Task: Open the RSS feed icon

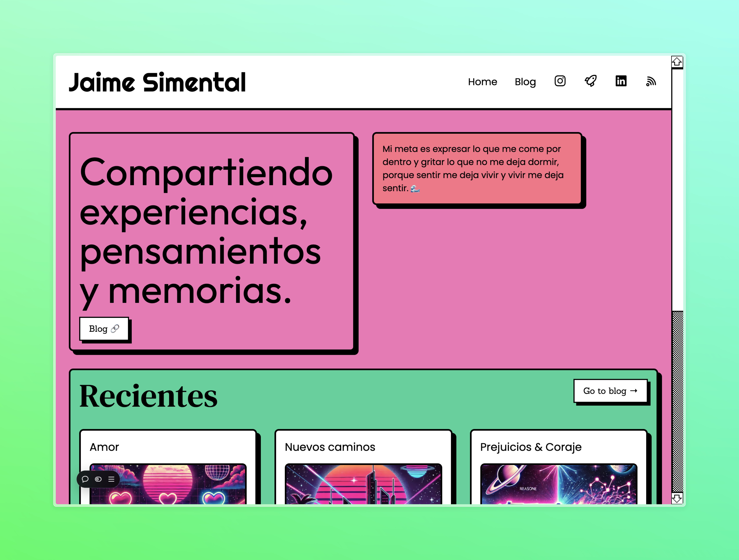Action: (x=651, y=81)
